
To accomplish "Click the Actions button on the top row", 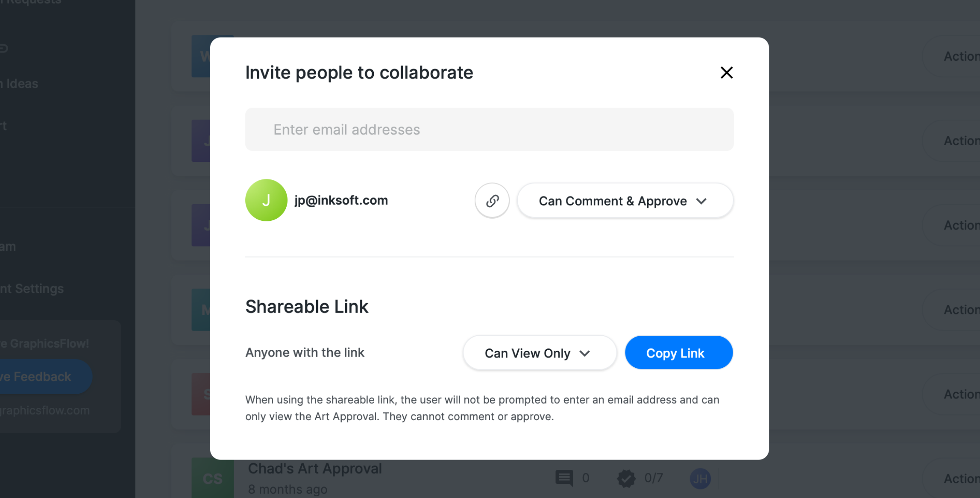I will pyautogui.click(x=961, y=56).
